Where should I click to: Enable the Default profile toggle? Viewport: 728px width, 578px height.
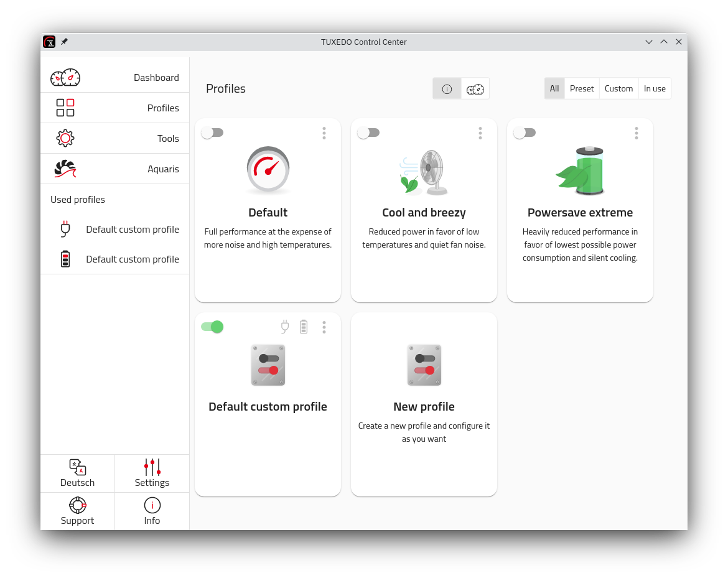click(213, 133)
